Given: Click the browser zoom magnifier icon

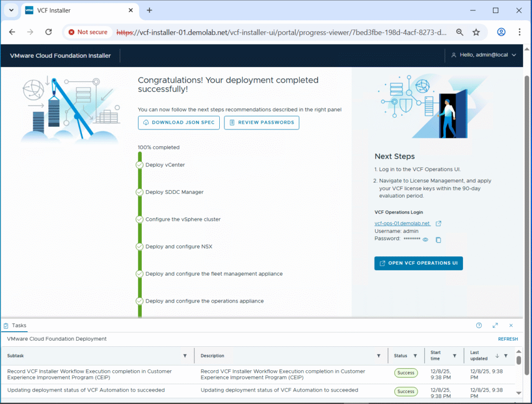Looking at the screenshot, I should [459, 32].
